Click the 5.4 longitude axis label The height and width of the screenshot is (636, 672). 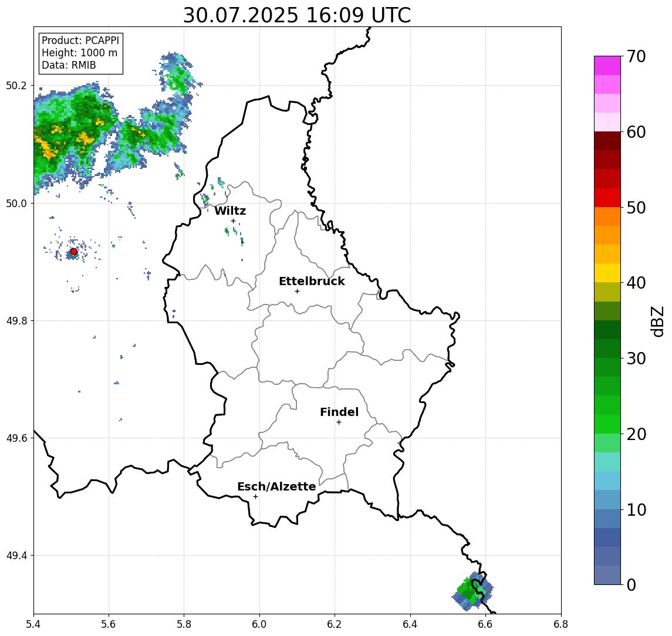point(34,624)
